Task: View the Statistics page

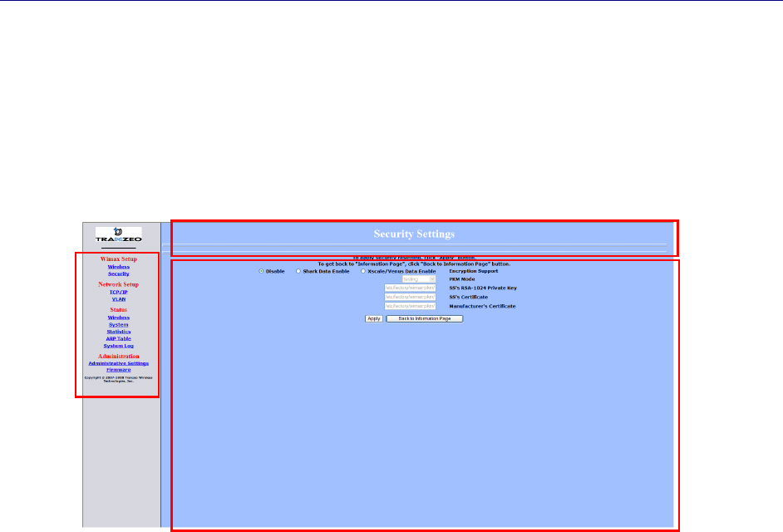Action: [118, 332]
